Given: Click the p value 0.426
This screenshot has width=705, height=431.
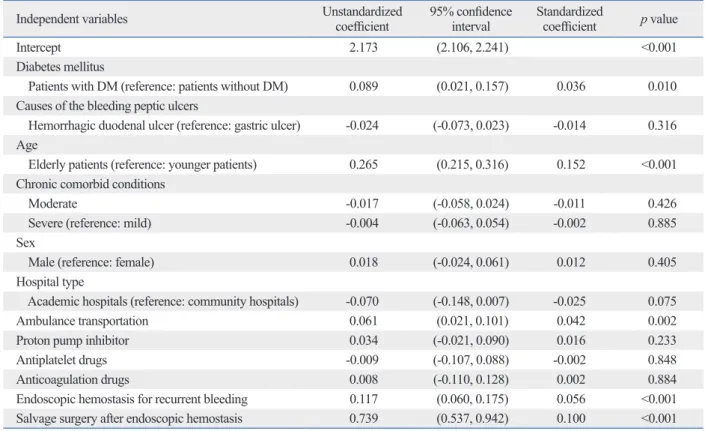Looking at the screenshot, I should (662, 204).
